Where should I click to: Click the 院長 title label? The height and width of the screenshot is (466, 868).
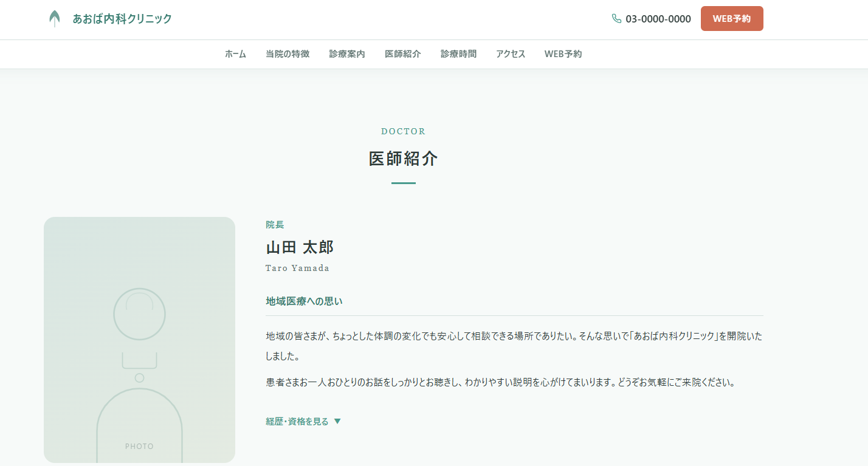275,225
